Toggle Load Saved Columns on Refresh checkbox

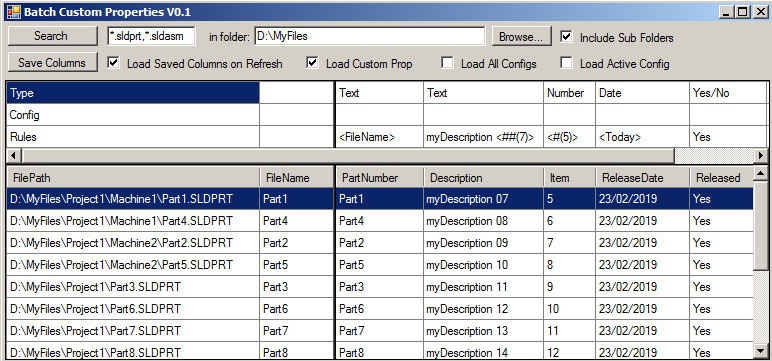pos(113,63)
